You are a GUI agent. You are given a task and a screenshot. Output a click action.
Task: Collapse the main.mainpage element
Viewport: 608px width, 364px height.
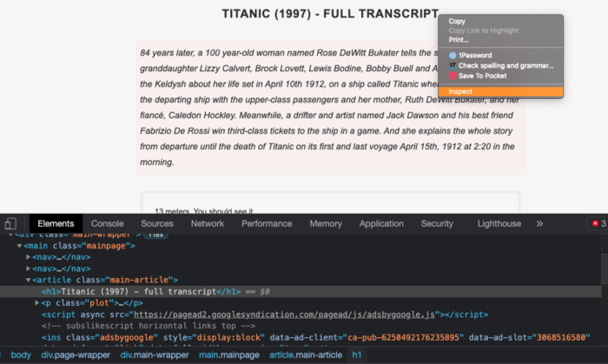pos(19,246)
